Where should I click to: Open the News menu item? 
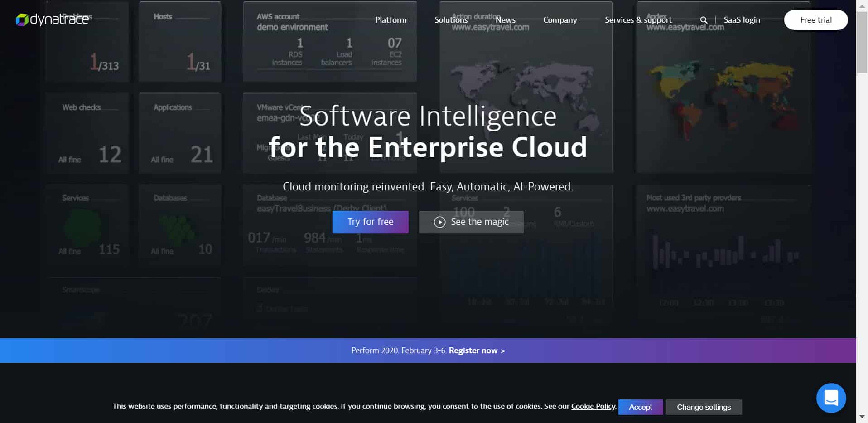click(505, 20)
